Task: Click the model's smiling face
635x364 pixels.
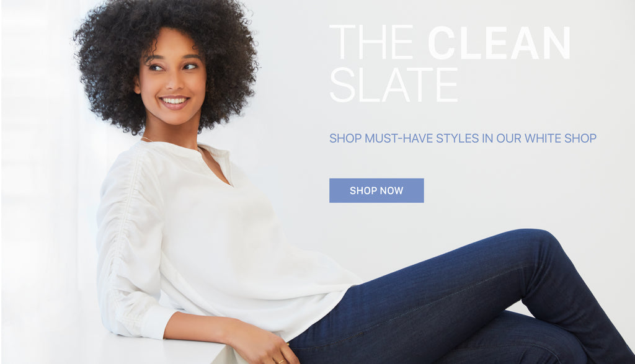Action: [172, 79]
